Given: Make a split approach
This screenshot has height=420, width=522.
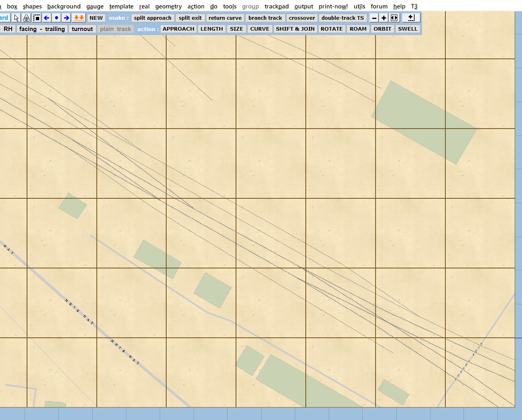Looking at the screenshot, I should 152,18.
